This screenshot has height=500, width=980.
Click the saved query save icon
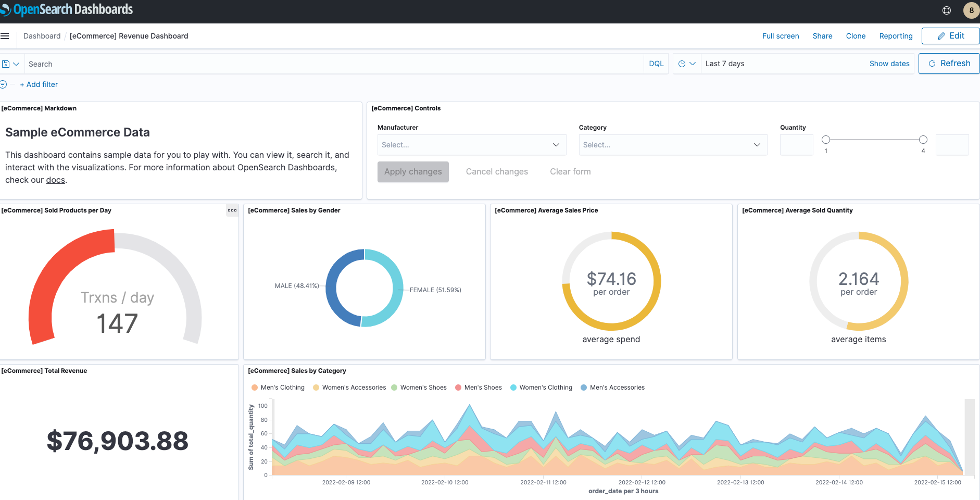click(6, 64)
